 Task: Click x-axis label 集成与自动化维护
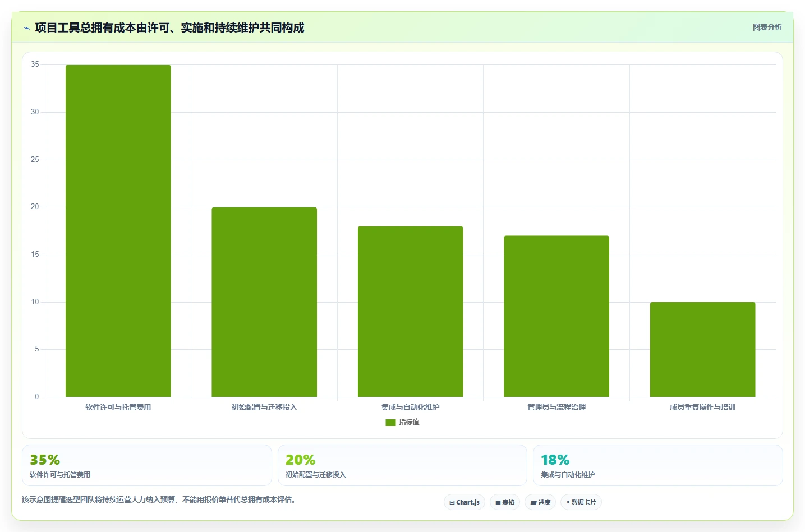(410, 407)
